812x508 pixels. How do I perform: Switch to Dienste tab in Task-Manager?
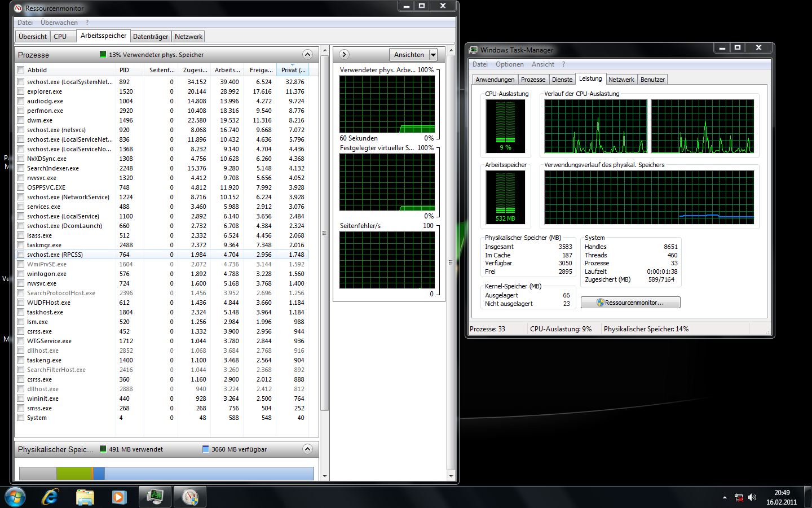pos(562,80)
